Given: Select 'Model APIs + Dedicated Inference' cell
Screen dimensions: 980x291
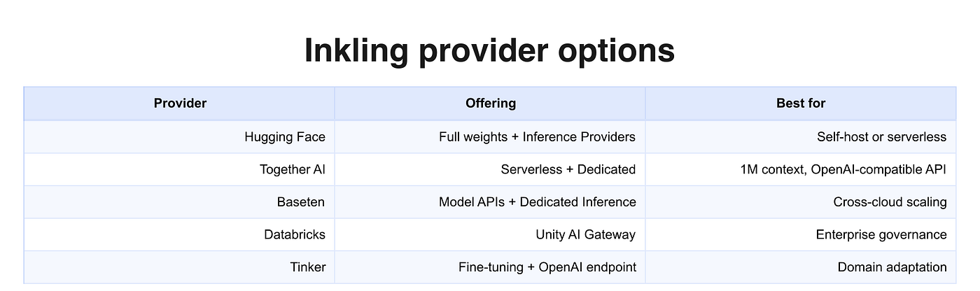Looking at the screenshot, I should click(490, 202).
